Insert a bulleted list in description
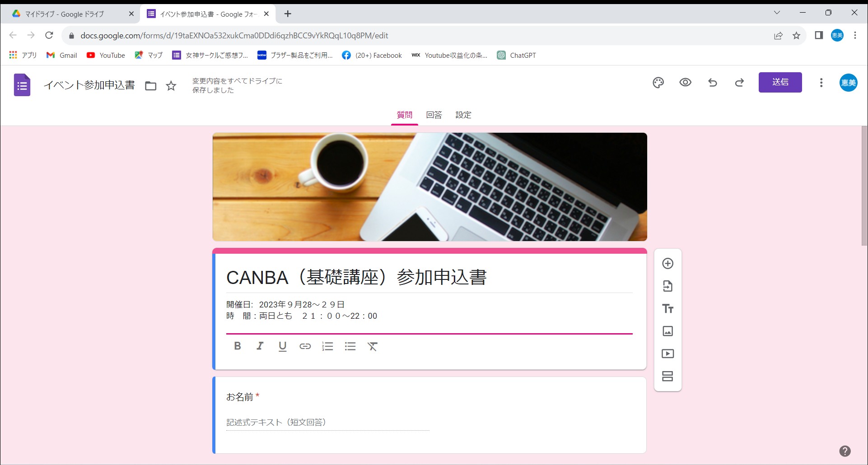868x465 pixels. pyautogui.click(x=350, y=346)
